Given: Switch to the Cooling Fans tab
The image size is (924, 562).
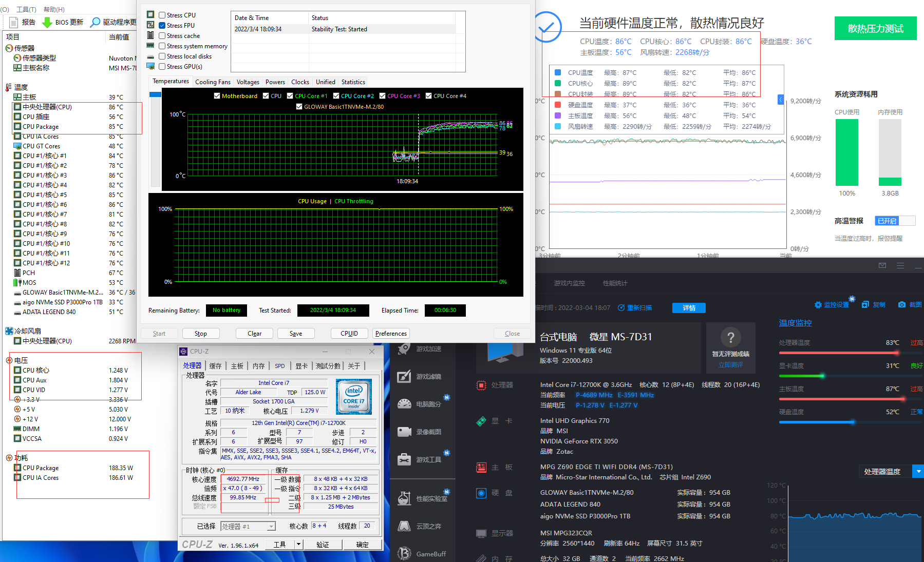Looking at the screenshot, I should (213, 82).
